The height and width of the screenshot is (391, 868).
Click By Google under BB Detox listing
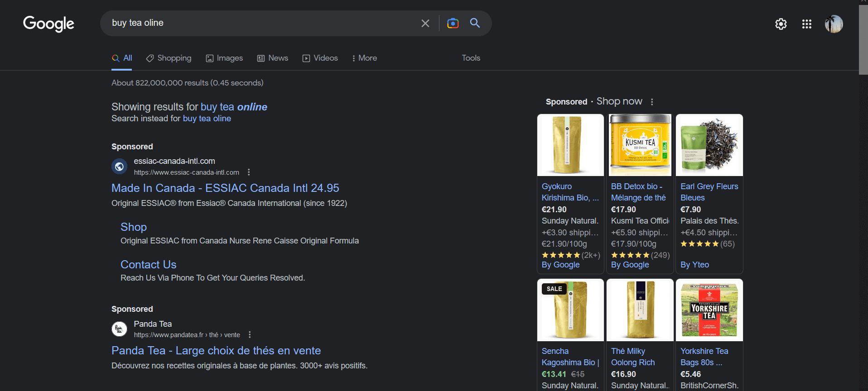pos(630,265)
